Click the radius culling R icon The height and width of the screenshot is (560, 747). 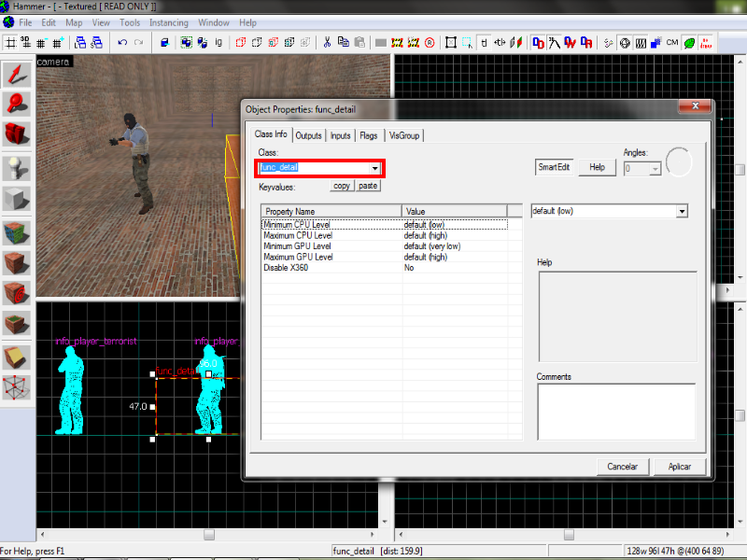click(x=430, y=43)
